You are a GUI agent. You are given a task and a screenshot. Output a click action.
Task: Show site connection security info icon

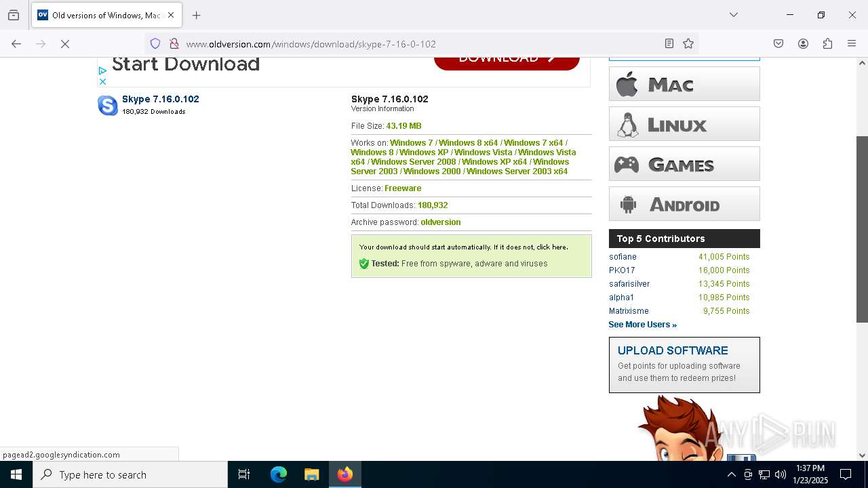pos(174,44)
